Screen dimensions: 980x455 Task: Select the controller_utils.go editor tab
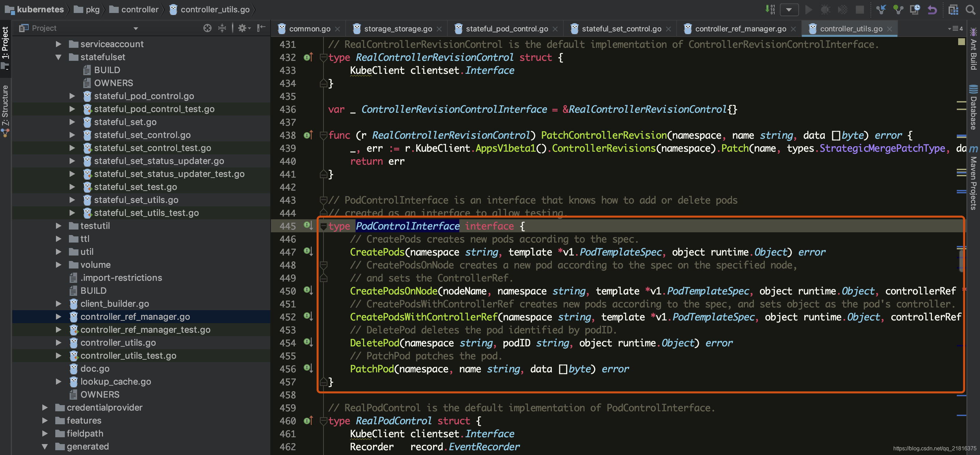click(851, 29)
